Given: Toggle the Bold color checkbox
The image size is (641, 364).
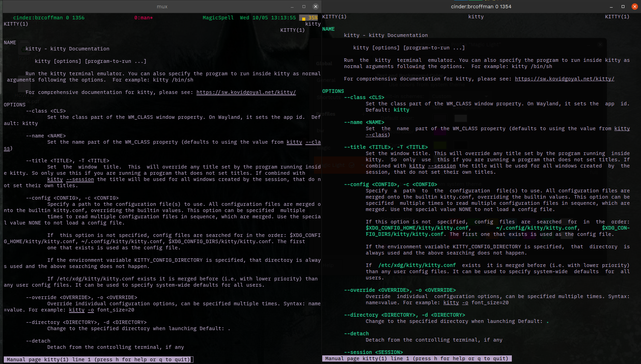Looking at the screenshot, I should click(x=384, y=132).
